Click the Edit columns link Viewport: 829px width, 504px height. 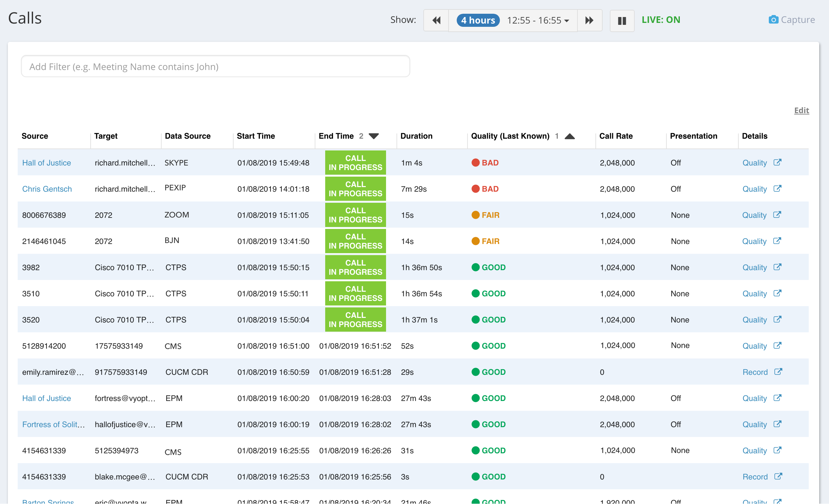(802, 110)
